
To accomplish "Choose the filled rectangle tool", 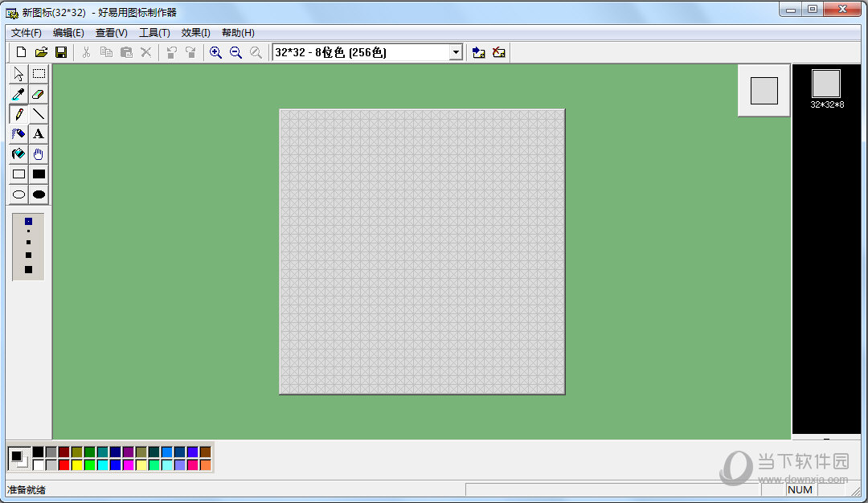I will coord(39,174).
